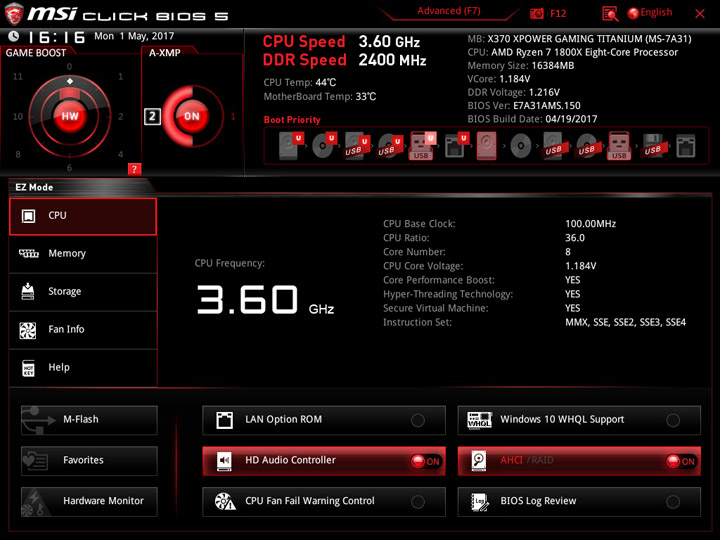Toggle the Game Boost HW knob
Image resolution: width=720 pixels, height=540 pixels.
click(70, 116)
